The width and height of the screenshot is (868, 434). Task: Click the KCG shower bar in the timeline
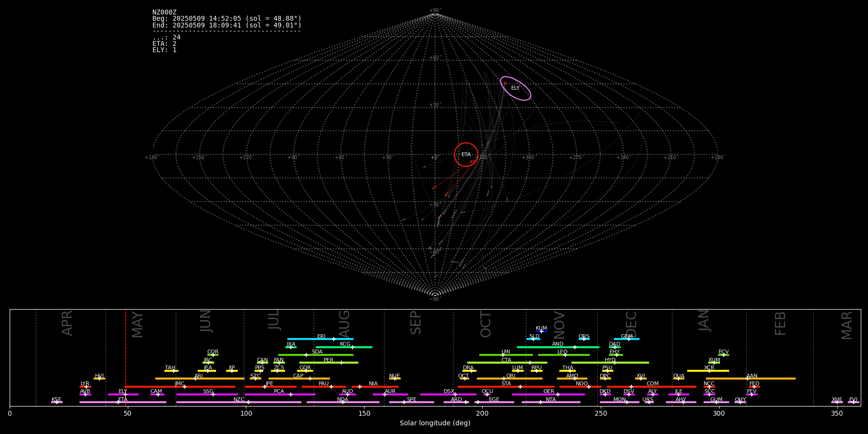(x=344, y=347)
